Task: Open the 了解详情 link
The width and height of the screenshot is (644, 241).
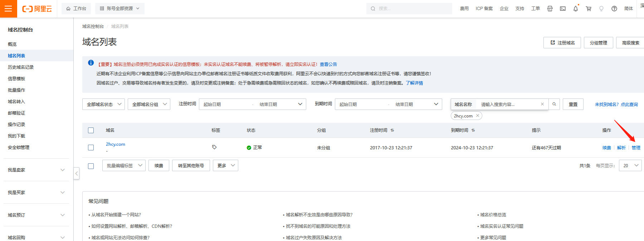Action: click(414, 83)
